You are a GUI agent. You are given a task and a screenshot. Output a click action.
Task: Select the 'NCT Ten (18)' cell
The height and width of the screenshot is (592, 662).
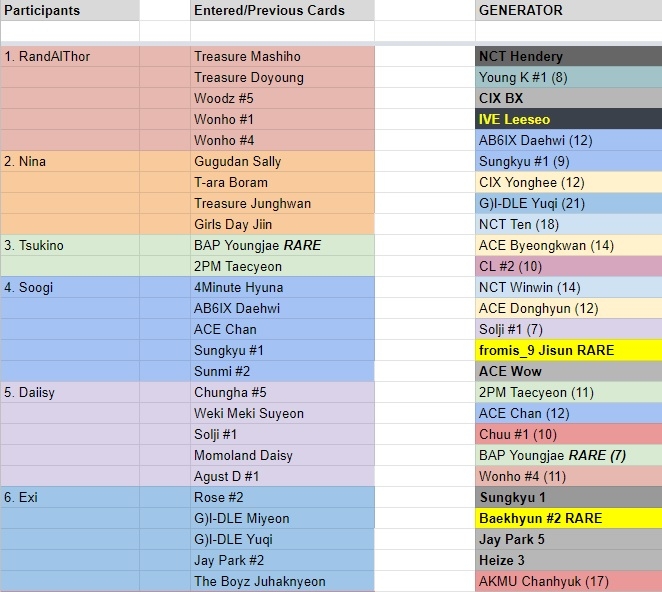click(x=568, y=224)
